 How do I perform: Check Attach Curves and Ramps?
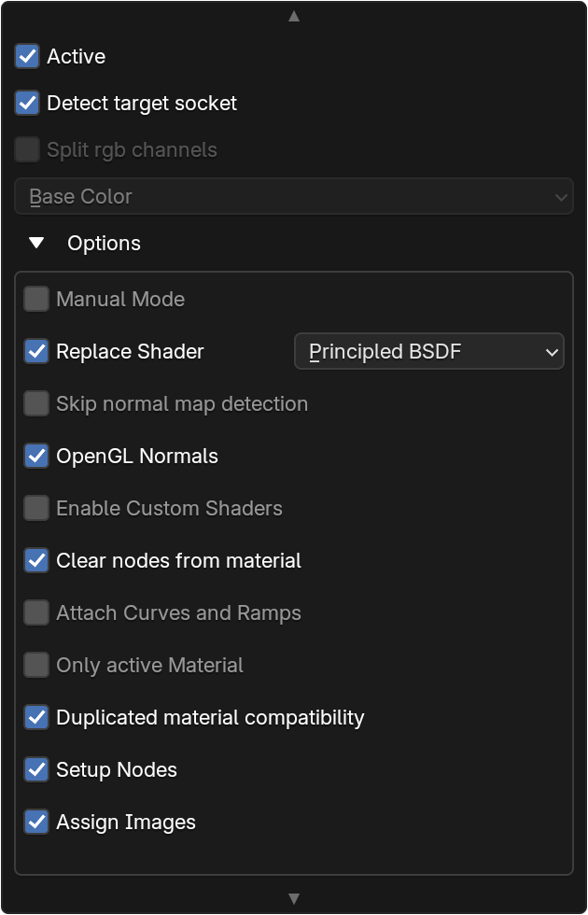(36, 612)
